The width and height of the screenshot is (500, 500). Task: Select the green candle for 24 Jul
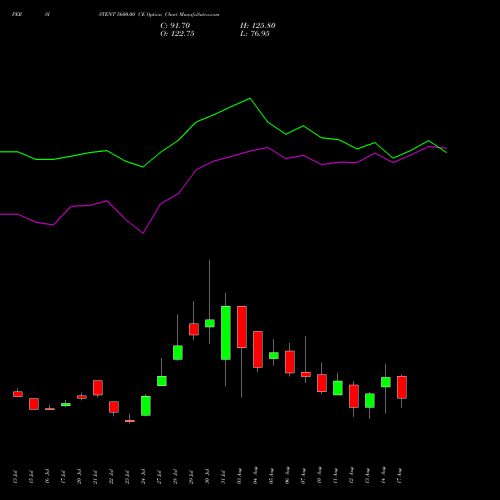click(x=146, y=406)
